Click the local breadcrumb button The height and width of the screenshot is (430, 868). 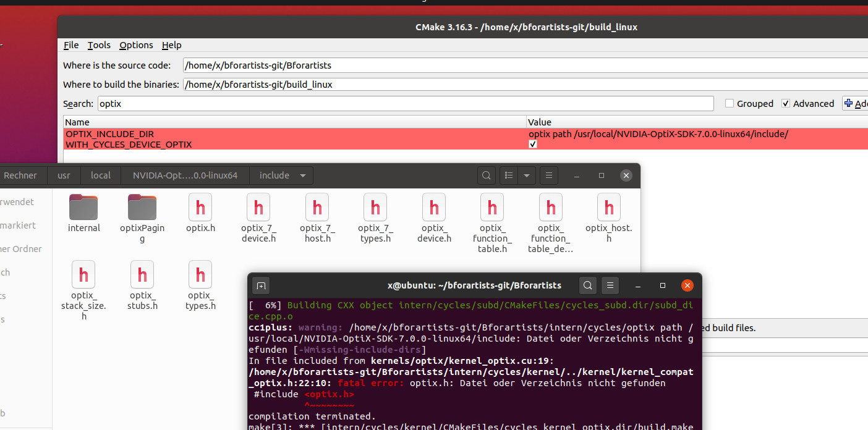(x=101, y=175)
